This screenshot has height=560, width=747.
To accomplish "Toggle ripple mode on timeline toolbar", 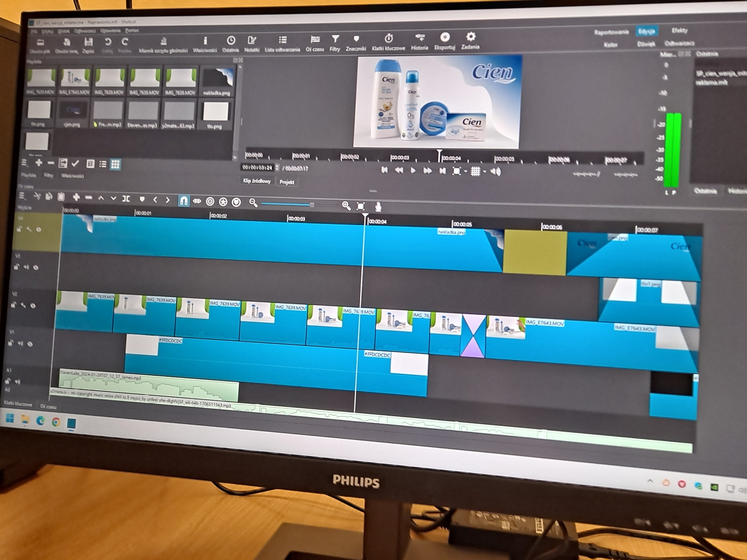I will click(x=210, y=202).
